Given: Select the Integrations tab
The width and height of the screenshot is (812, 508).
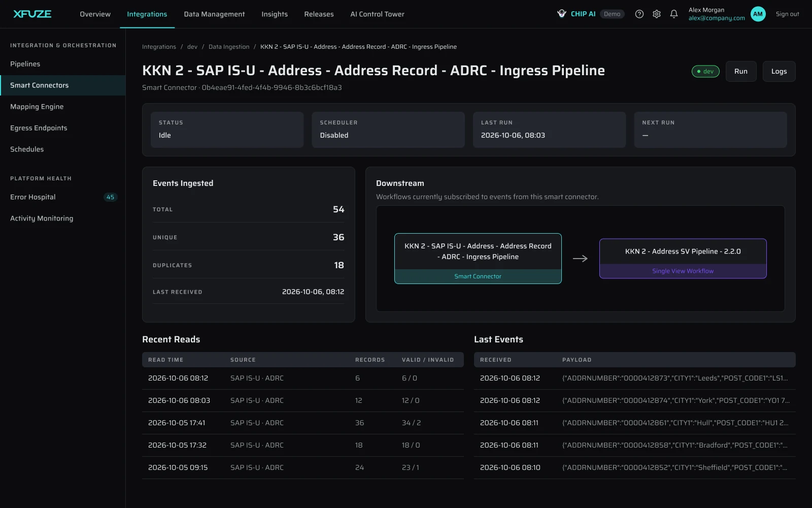Looking at the screenshot, I should pos(147,14).
